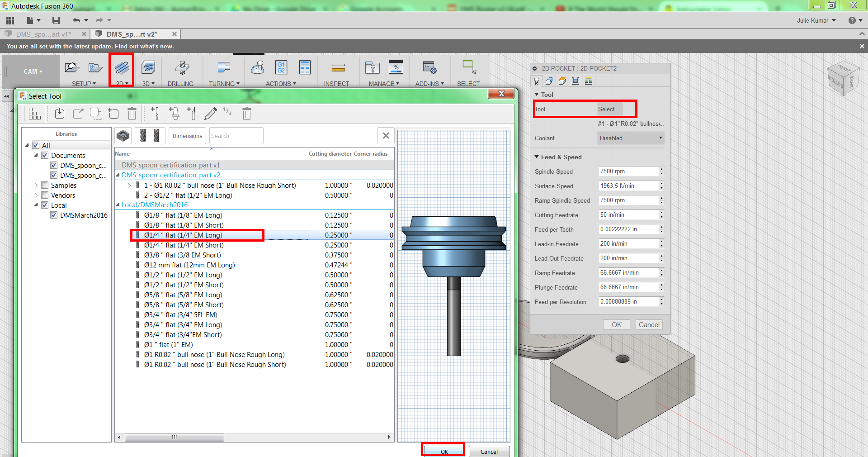Open the application grid icon
The image size is (868, 457).
pos(10,20)
